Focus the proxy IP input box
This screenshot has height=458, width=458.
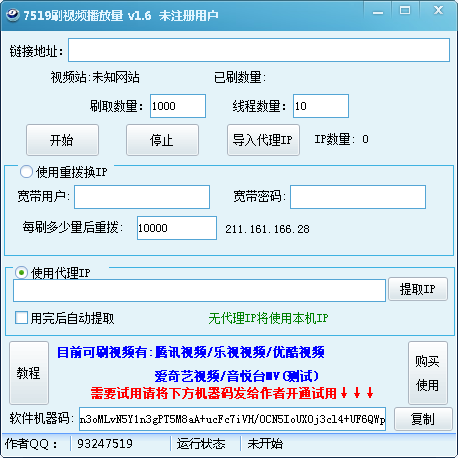pos(199,291)
